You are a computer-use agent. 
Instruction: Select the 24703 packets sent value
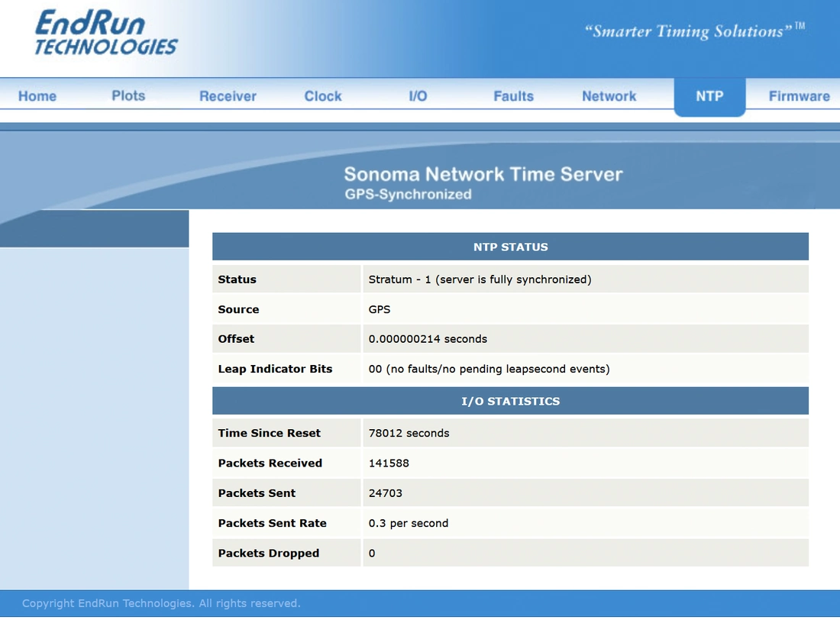[x=385, y=493]
